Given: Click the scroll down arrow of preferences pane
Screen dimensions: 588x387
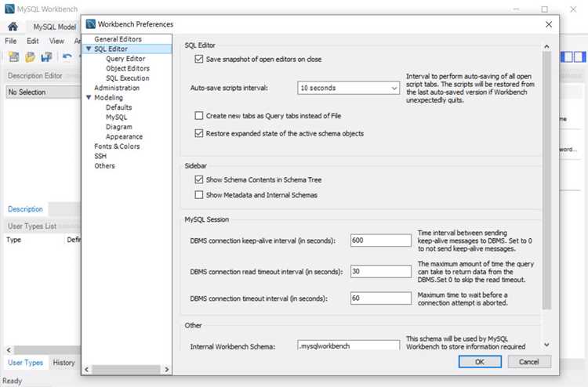Looking at the screenshot, I should point(546,344).
